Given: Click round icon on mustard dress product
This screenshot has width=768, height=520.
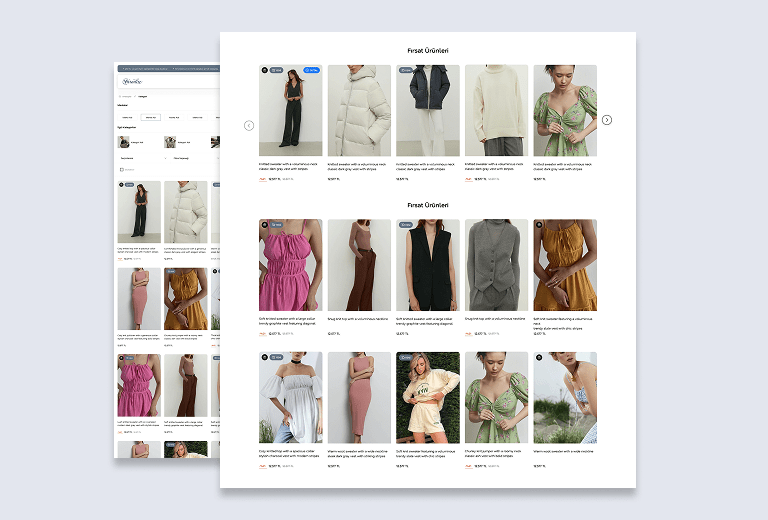Looking at the screenshot, I should pos(539,225).
